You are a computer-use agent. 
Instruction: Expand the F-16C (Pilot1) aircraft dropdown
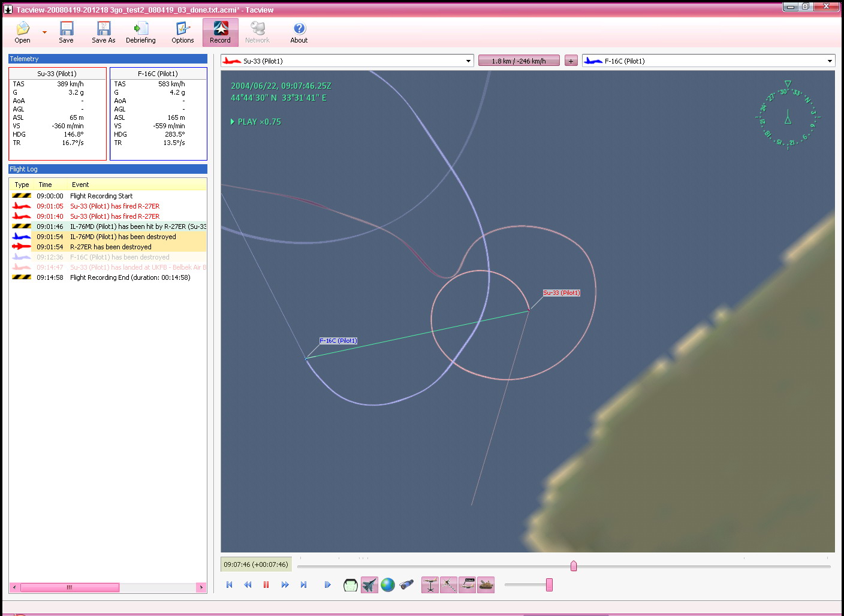pos(830,61)
